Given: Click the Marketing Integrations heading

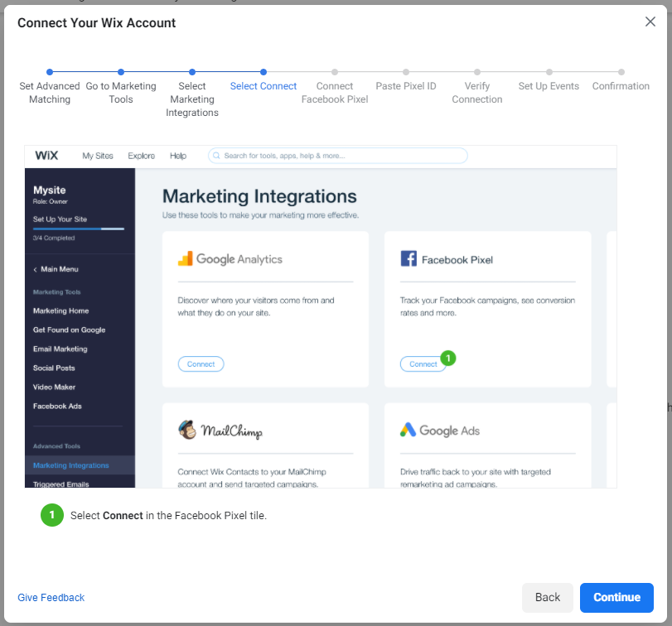Looking at the screenshot, I should 259,196.
